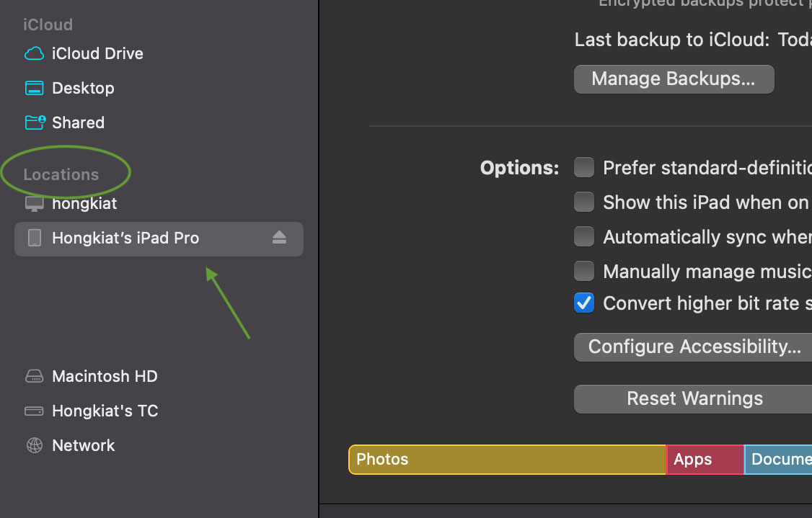Click the iPad device icon in sidebar
The width and height of the screenshot is (812, 518).
[34, 238]
